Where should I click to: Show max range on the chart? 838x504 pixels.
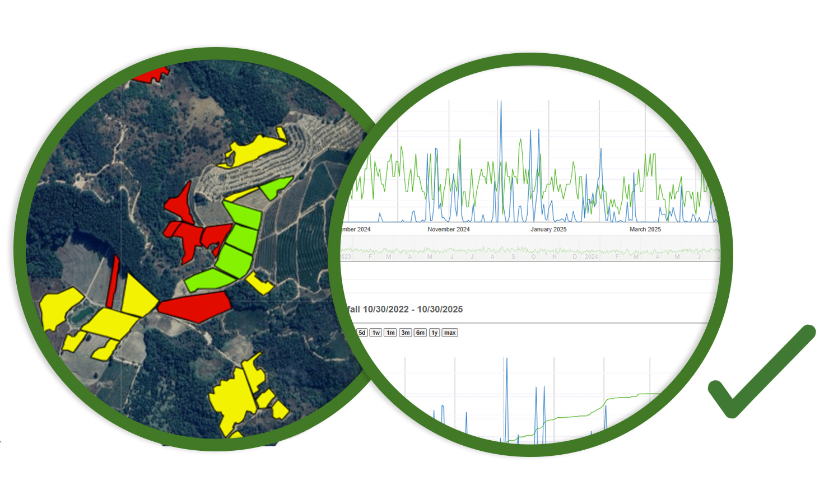pyautogui.click(x=450, y=333)
